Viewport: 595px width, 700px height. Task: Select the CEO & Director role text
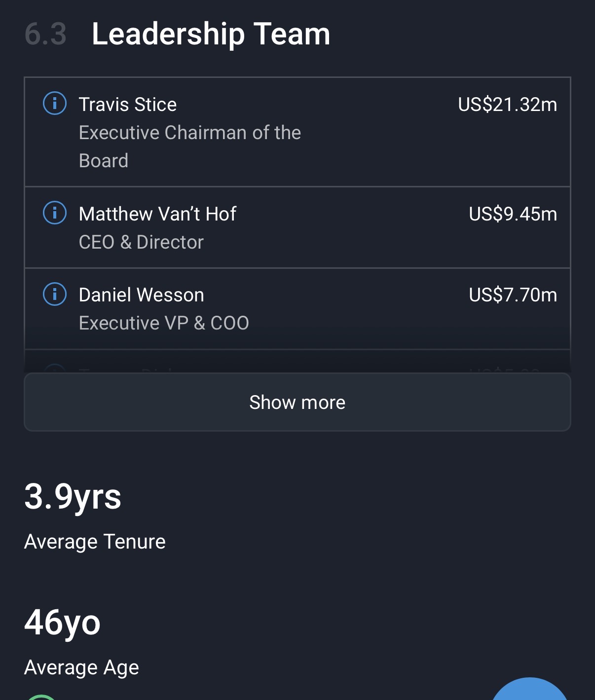pos(141,242)
